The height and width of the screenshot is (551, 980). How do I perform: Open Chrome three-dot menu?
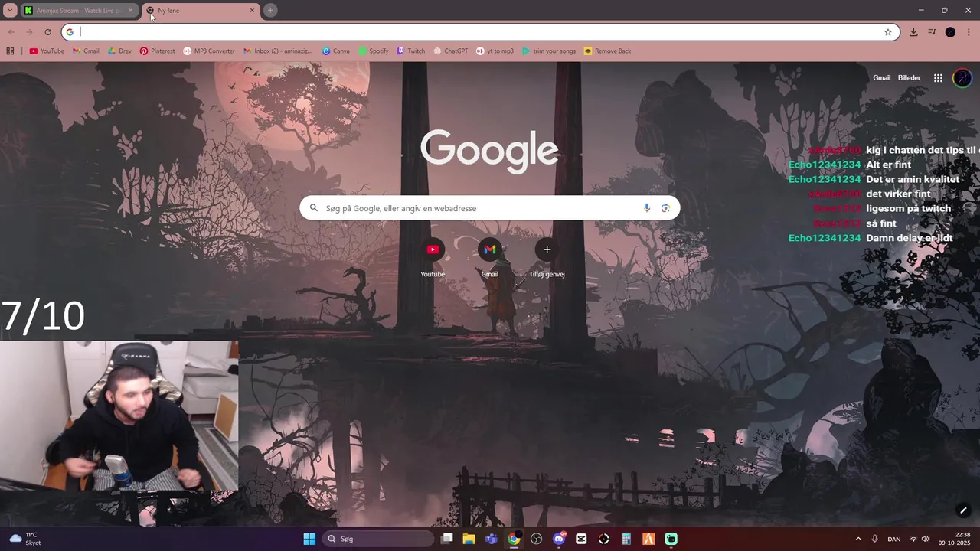click(x=969, y=32)
